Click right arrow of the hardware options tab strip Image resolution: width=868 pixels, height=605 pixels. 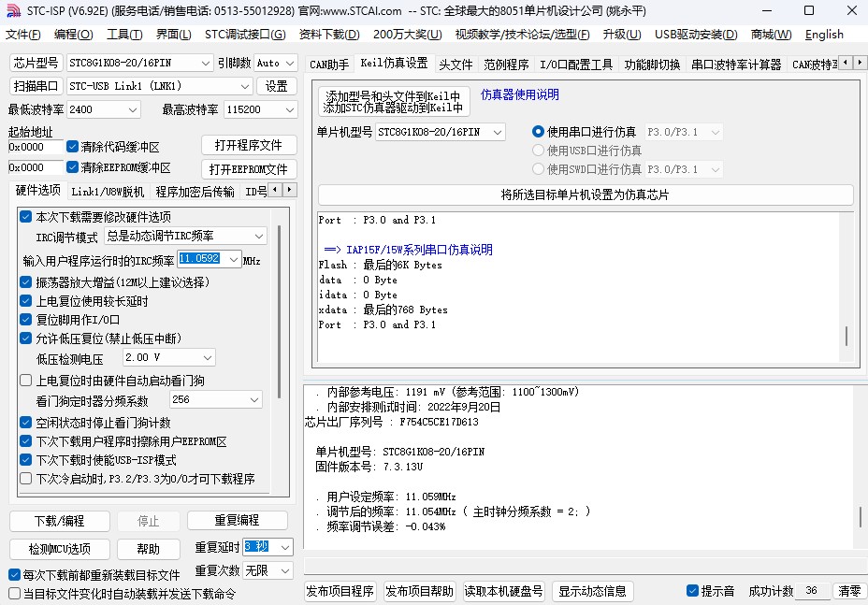coord(290,190)
